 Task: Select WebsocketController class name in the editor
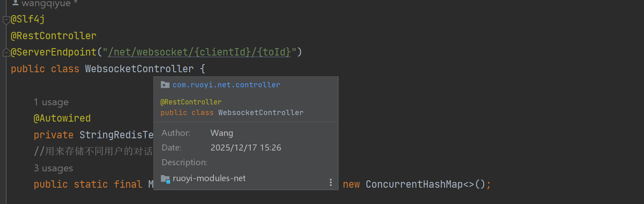139,69
